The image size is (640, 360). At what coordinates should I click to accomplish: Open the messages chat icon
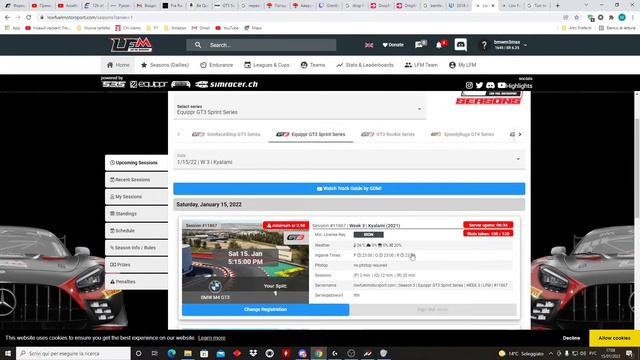420,44
